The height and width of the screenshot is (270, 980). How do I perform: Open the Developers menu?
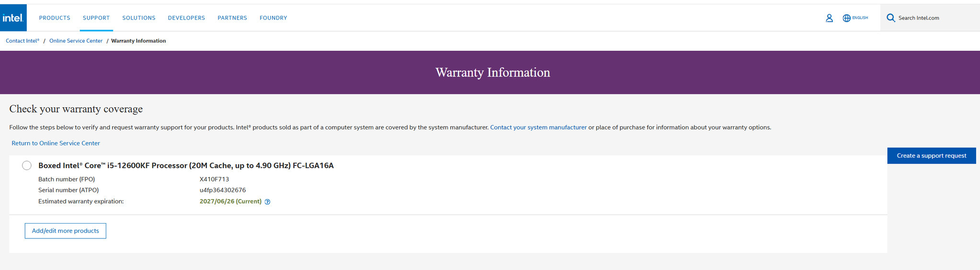pyautogui.click(x=186, y=18)
